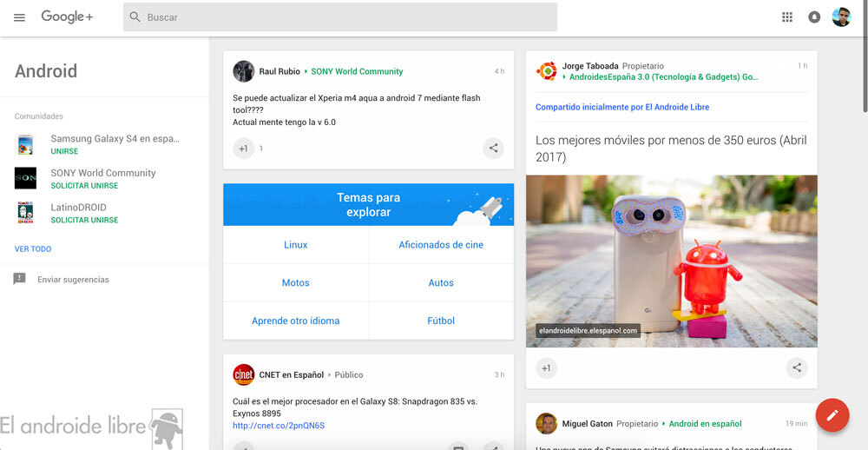This screenshot has height=450, width=868.
Task: Open the user profile avatar
Action: pos(841,17)
